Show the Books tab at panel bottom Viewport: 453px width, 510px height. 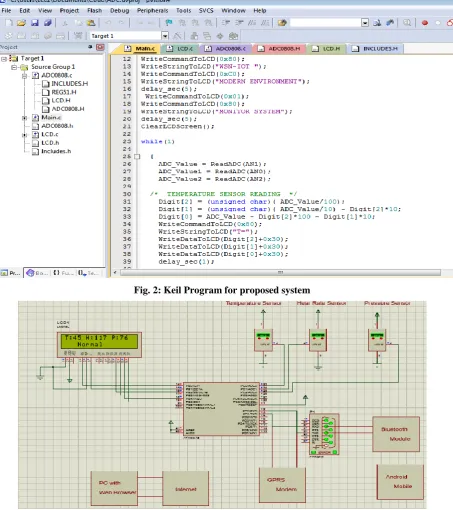(x=37, y=273)
